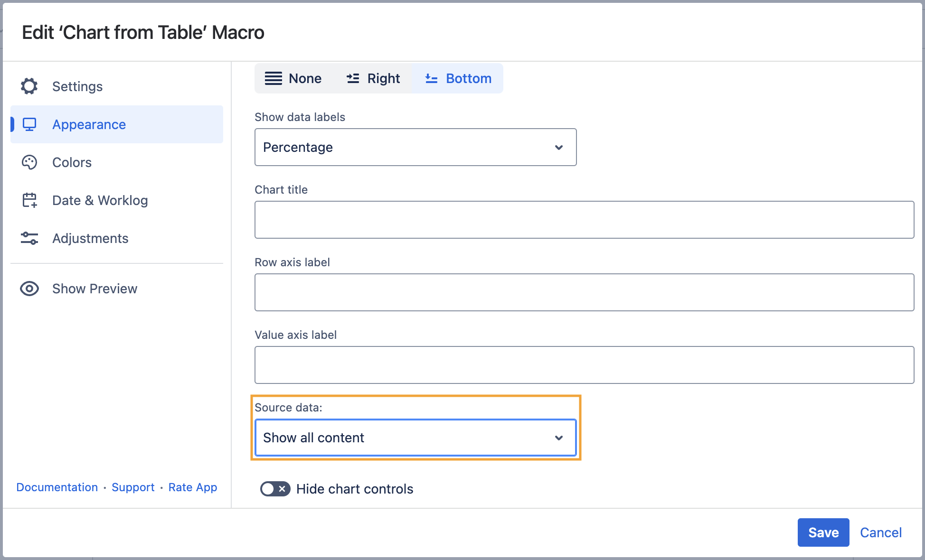Save the macro settings
This screenshot has height=560, width=925.
click(823, 532)
